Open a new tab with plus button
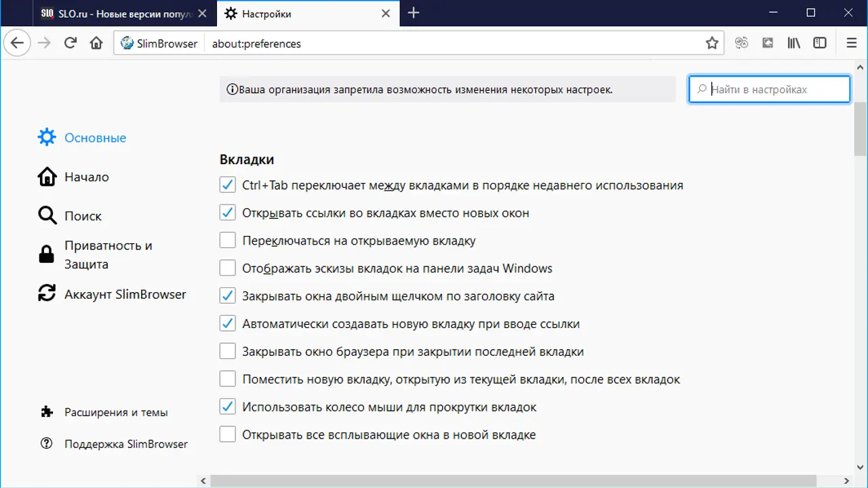Image resolution: width=868 pixels, height=488 pixels. click(414, 13)
